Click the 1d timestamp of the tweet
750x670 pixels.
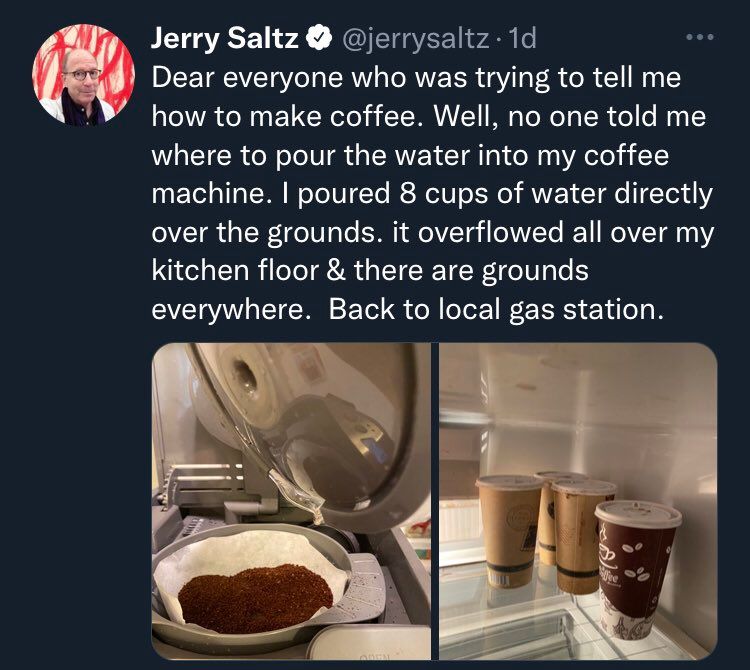click(x=523, y=38)
